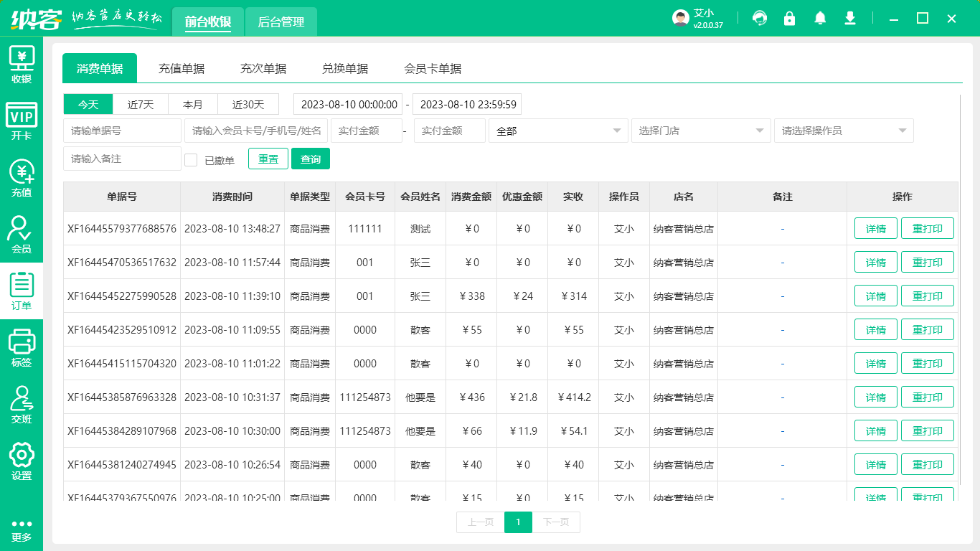Click the 查询 search button

pos(311,159)
